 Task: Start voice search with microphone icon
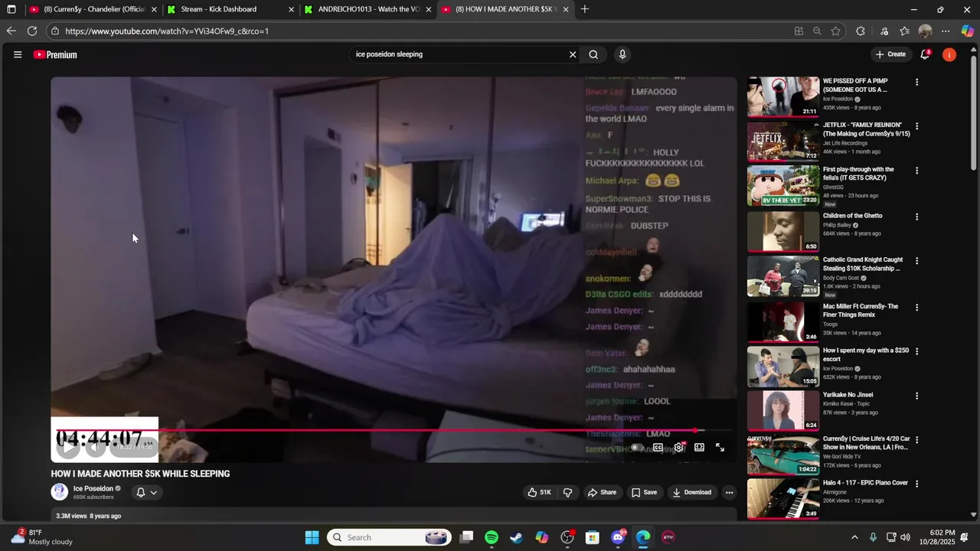click(622, 54)
